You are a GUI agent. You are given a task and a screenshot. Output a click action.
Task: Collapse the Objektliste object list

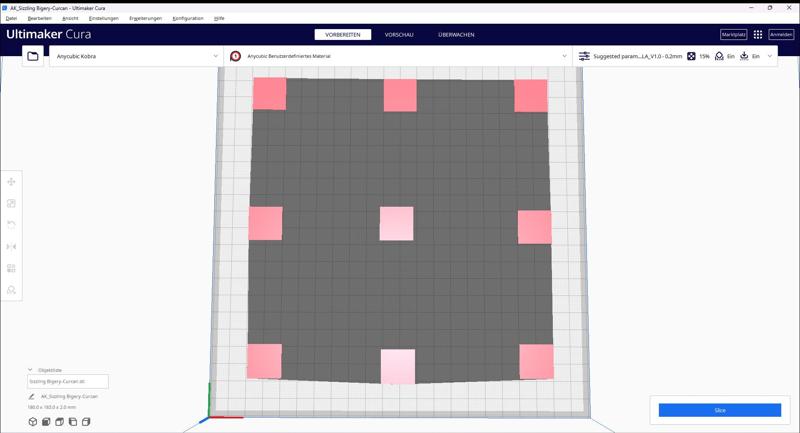[30, 370]
